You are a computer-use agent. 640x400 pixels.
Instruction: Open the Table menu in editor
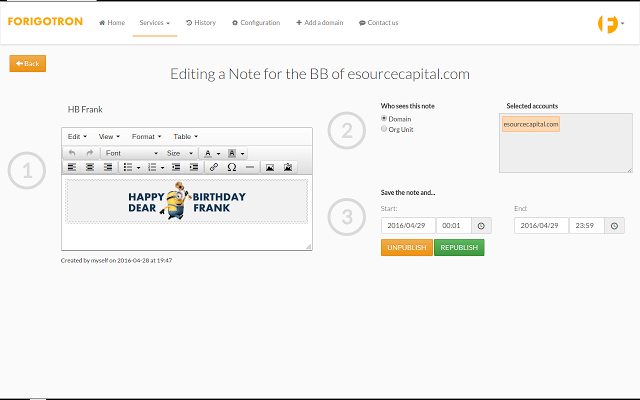pyautogui.click(x=186, y=136)
